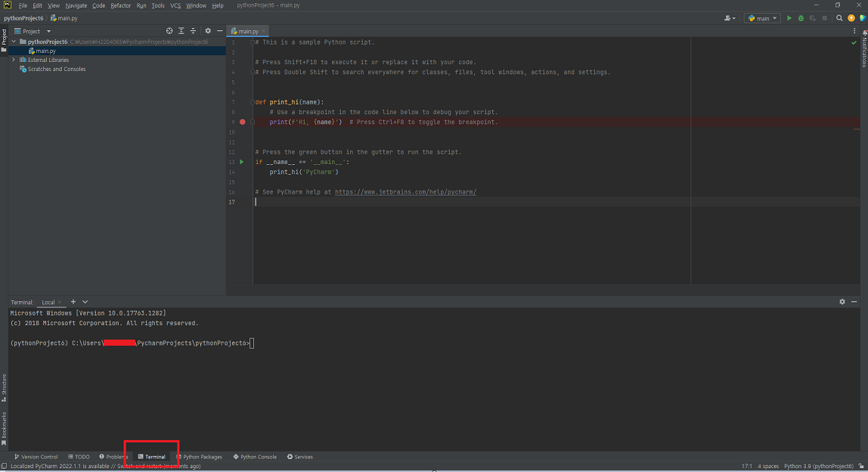Open Navigate menu

[76, 5]
